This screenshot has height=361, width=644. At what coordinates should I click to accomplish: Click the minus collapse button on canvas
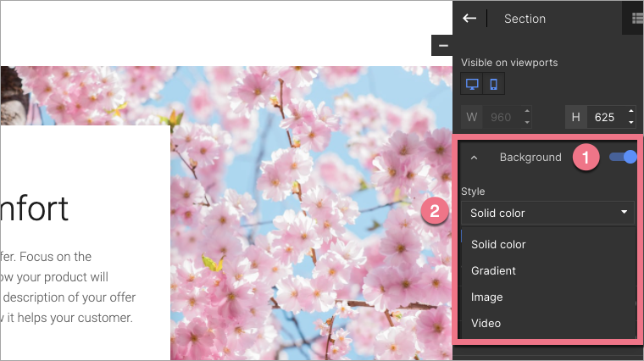(443, 45)
